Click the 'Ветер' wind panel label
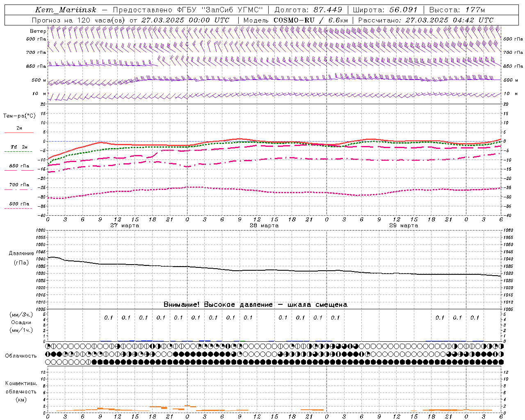Image resolution: width=525 pixels, height=420 pixels. pyautogui.click(x=38, y=31)
